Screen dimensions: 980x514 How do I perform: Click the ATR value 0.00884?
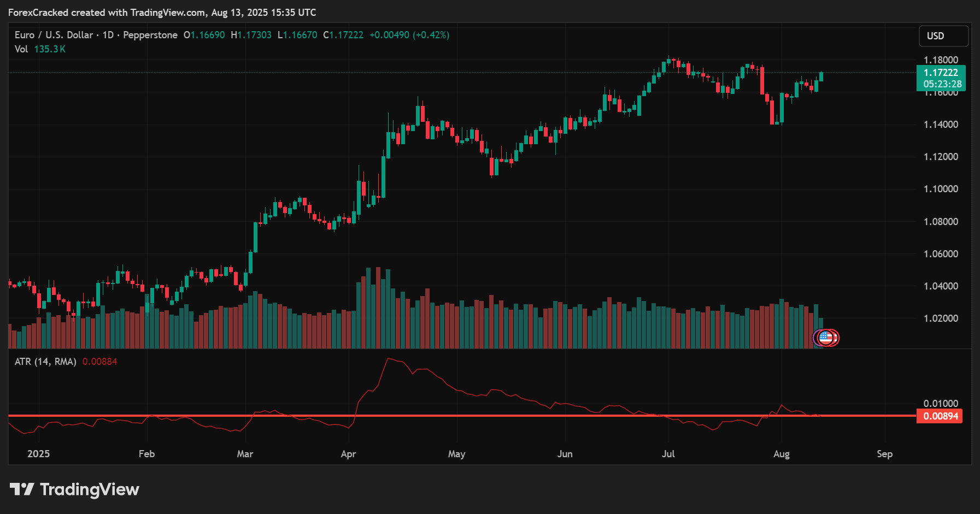pos(99,361)
